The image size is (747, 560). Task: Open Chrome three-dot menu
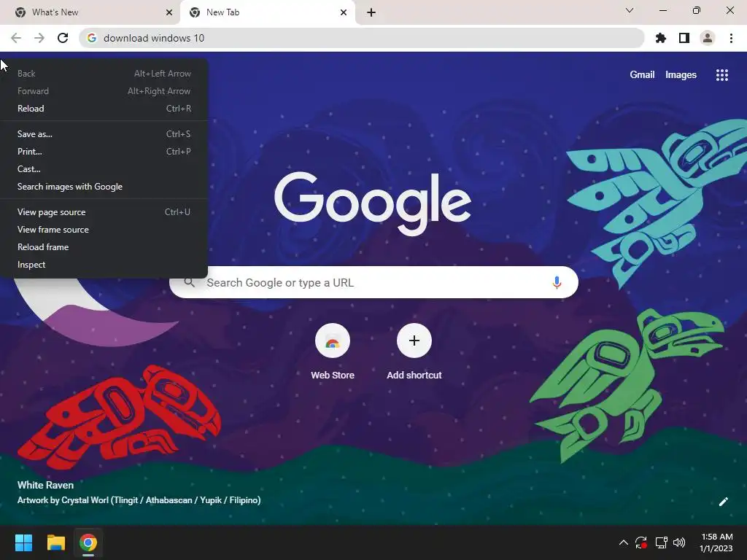pyautogui.click(x=731, y=38)
